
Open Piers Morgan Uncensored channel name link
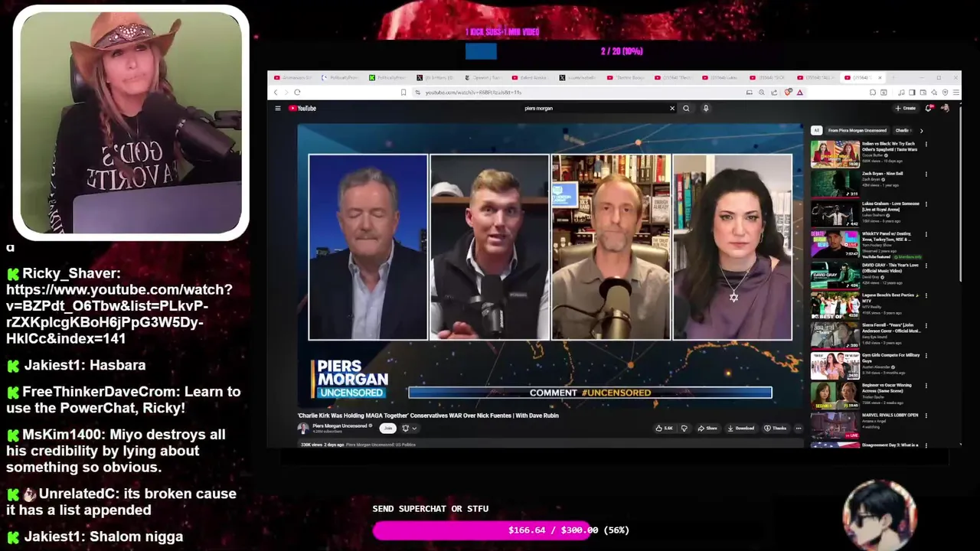[x=339, y=425]
